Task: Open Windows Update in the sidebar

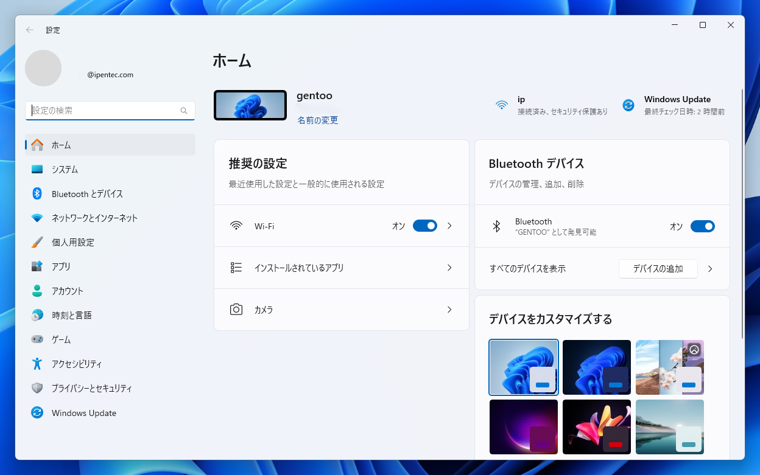Action: pyautogui.click(x=110, y=412)
